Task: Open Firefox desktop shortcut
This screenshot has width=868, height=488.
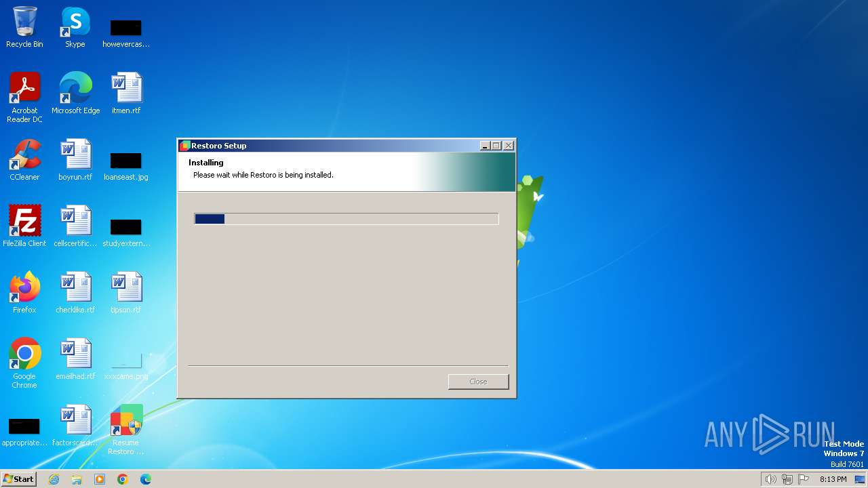Action: [x=24, y=292]
